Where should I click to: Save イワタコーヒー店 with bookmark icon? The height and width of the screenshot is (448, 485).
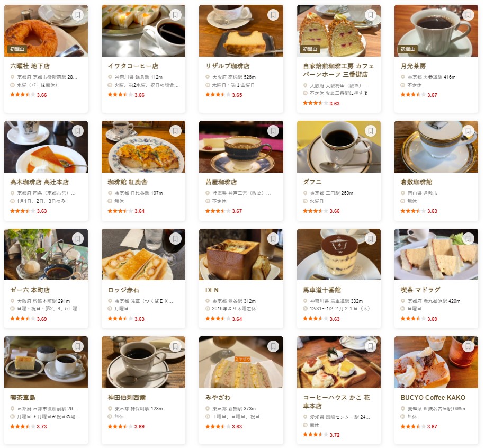(x=175, y=14)
